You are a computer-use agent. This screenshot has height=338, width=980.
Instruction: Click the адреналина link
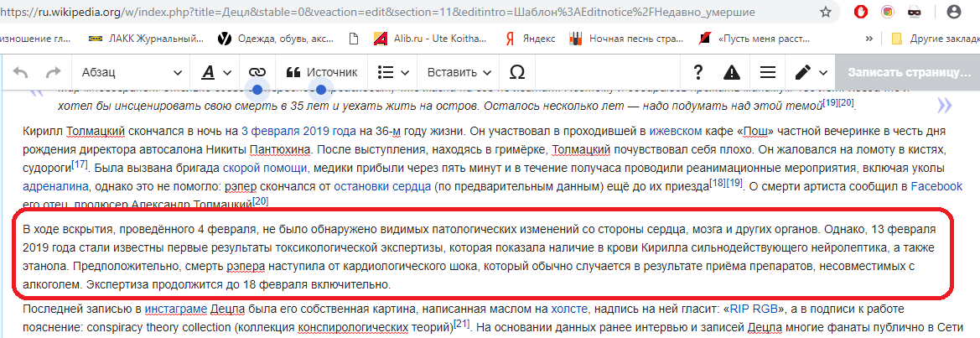tap(56, 186)
